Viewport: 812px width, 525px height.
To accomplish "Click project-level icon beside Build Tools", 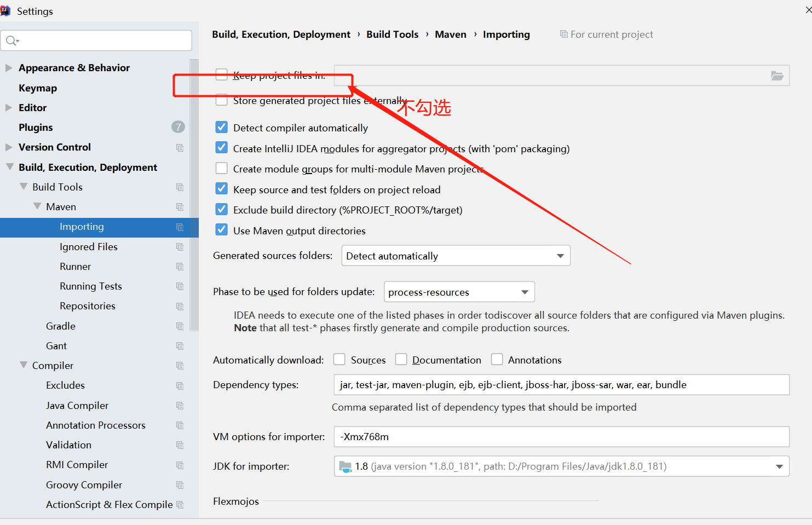I will pos(180,187).
